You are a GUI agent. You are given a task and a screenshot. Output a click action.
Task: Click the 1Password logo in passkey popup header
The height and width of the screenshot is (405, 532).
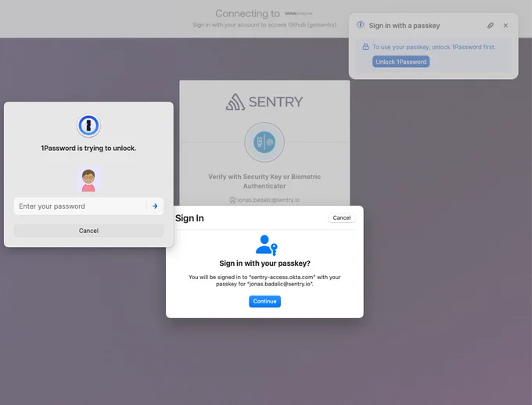pos(361,25)
